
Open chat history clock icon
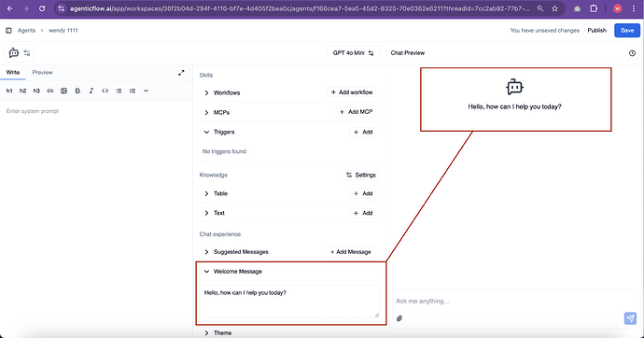[632, 53]
